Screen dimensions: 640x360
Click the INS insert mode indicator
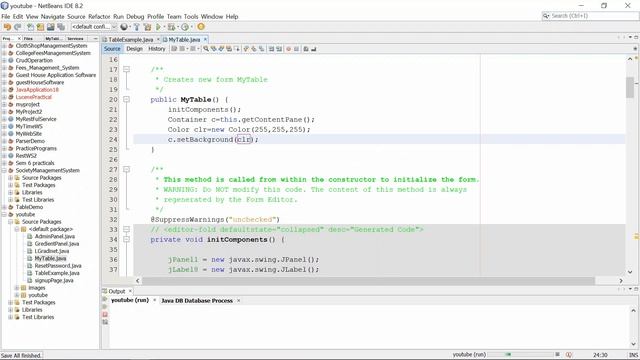click(633, 355)
